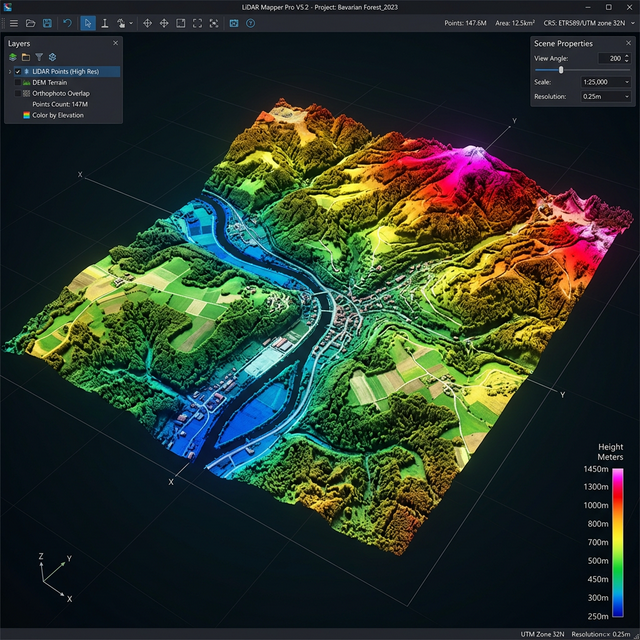Image resolution: width=640 pixels, height=640 pixels.
Task: Open the help question mark icon
Action: 250,22
